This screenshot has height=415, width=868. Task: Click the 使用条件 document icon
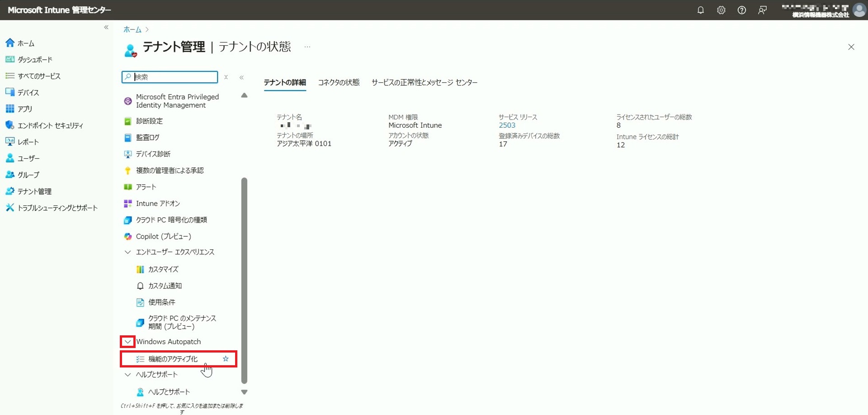140,302
